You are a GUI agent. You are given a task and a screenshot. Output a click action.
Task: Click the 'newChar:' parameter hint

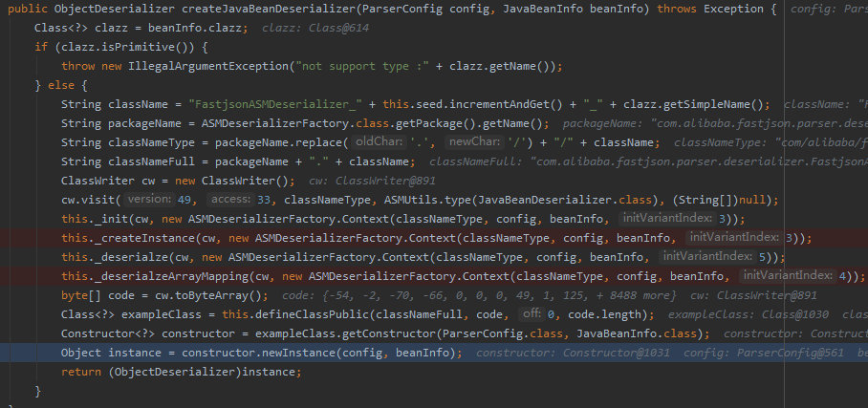coord(475,142)
